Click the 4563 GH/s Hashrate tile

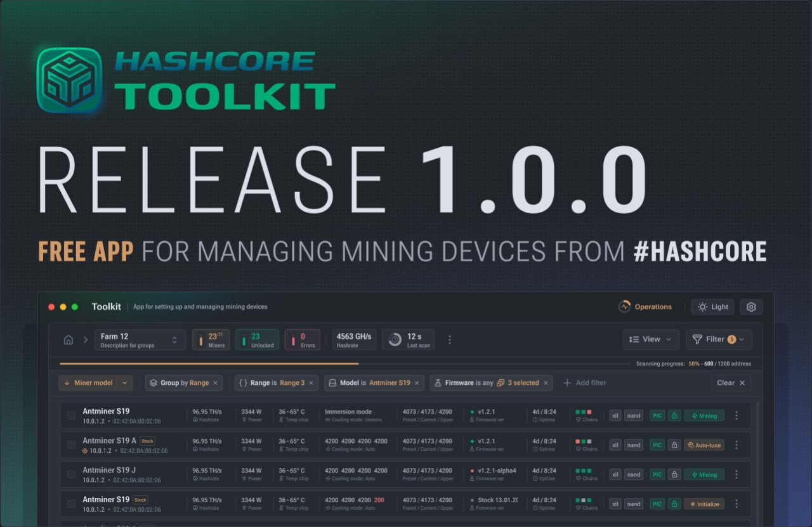click(x=354, y=340)
